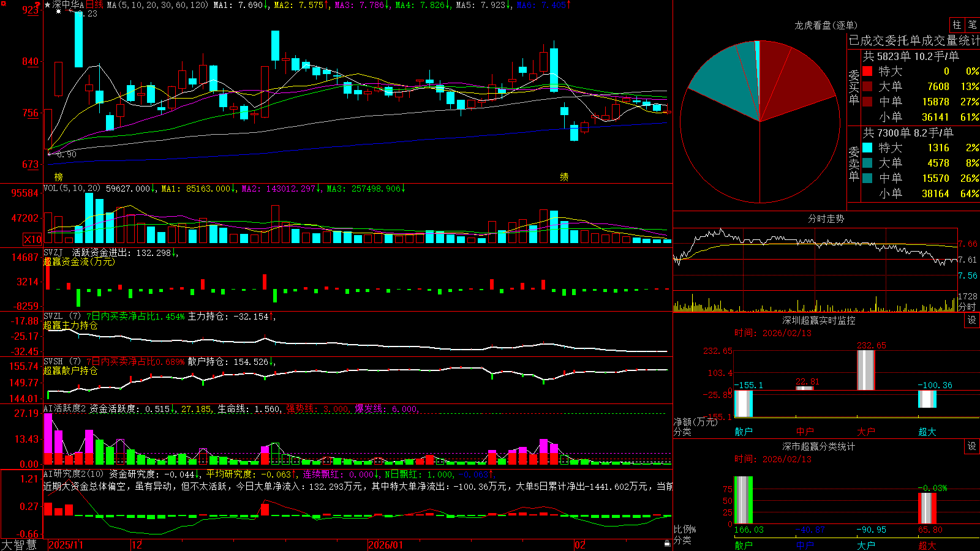This screenshot has width=980, height=551.
Task: Open 设 settings for 深圳超赢实时监控
Action: (972, 320)
